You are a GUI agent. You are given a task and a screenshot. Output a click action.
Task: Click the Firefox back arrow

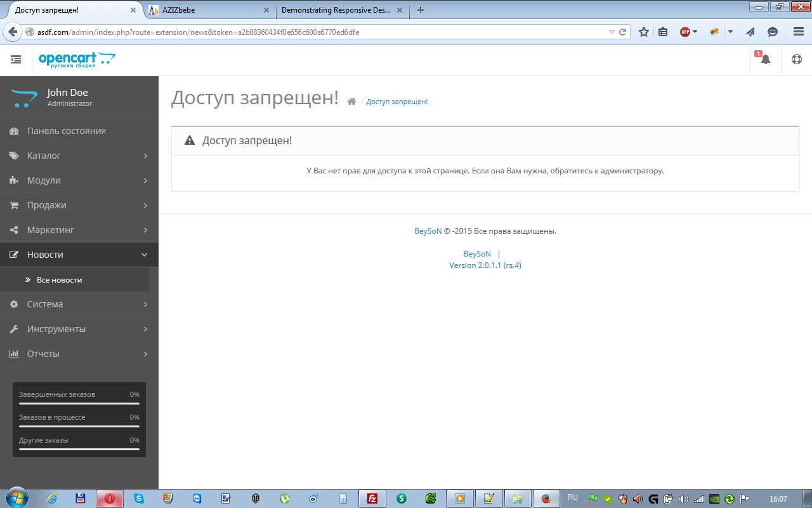[x=13, y=32]
